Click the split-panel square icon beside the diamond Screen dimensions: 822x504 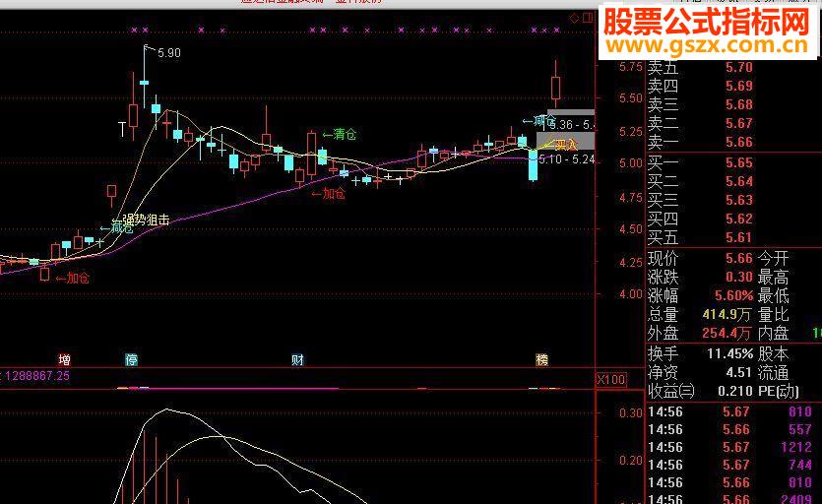tap(588, 18)
